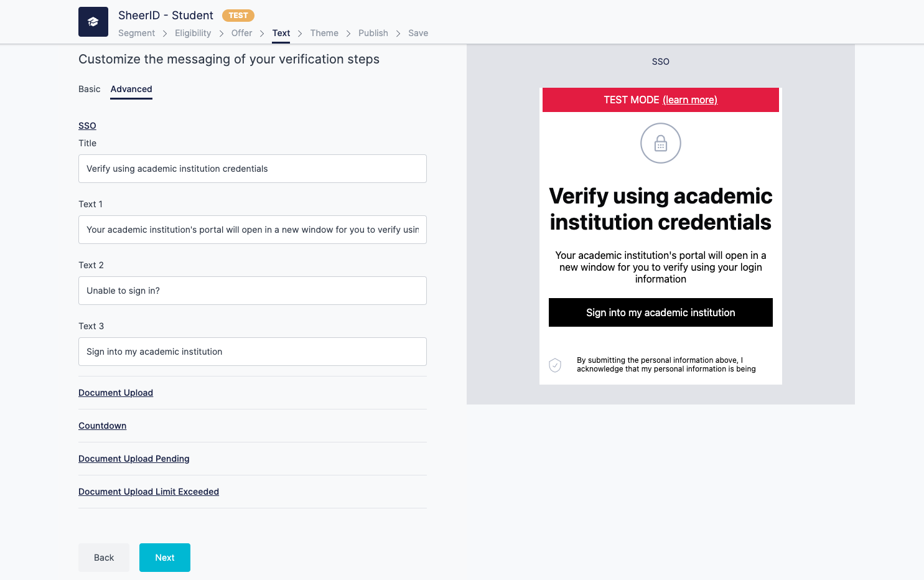Expand the Document Upload section
This screenshot has height=580, width=924.
(116, 393)
